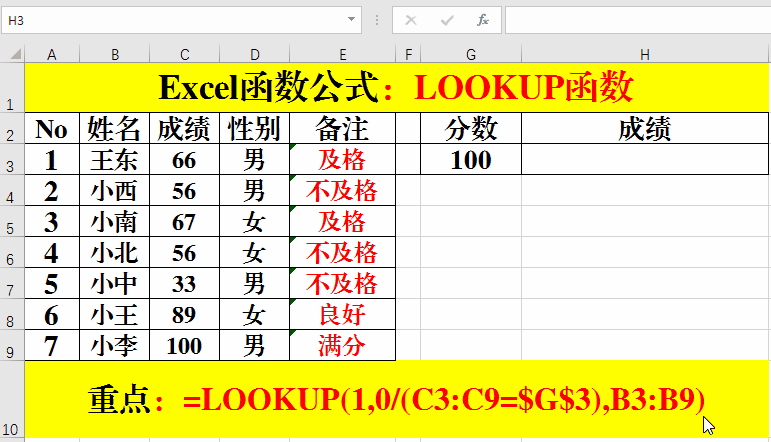Viewport: 771px width, 442px height.
Task: Select row 9 header
Action: coord(12,345)
